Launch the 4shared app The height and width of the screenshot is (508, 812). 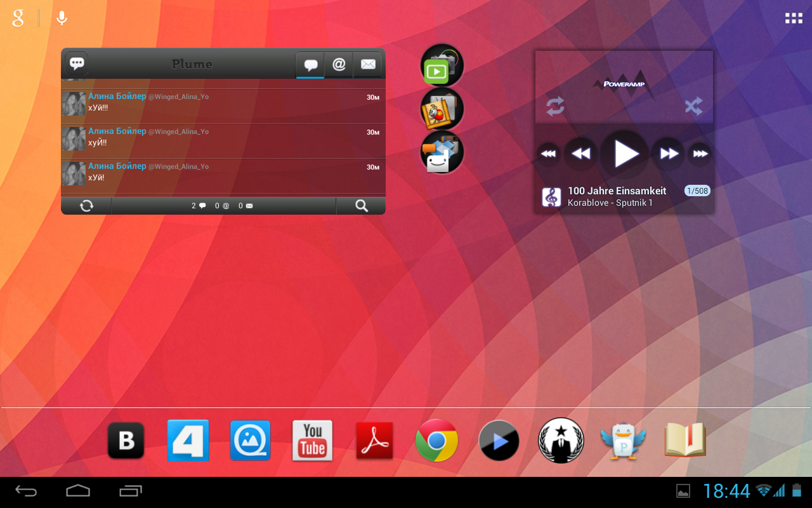[188, 440]
